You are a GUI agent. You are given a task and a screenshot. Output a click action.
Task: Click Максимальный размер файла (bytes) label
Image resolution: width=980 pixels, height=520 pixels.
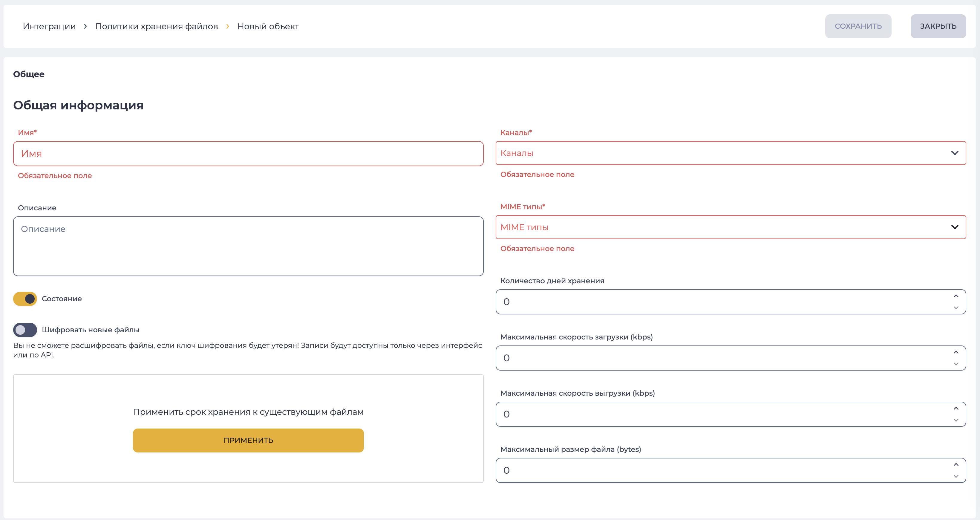tap(571, 450)
